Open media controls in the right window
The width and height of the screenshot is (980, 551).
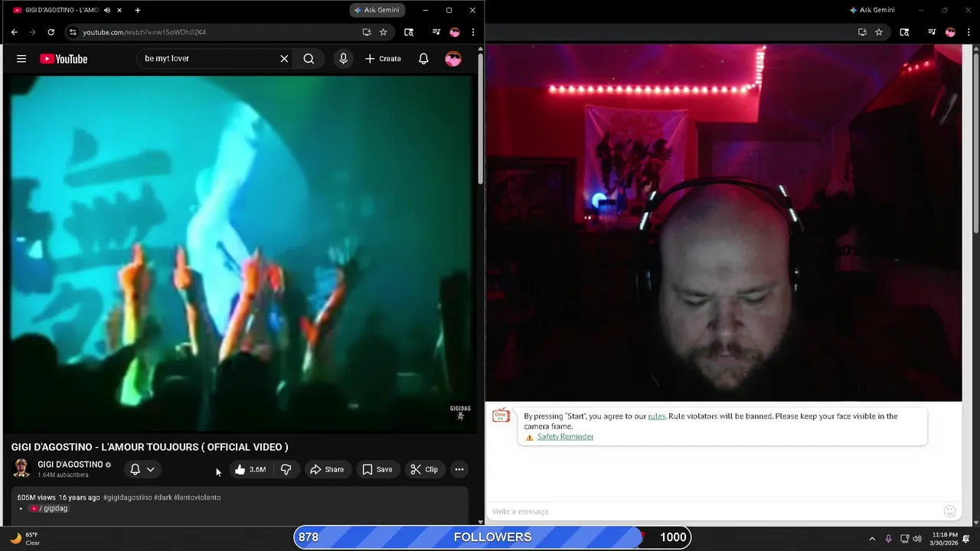point(932,32)
